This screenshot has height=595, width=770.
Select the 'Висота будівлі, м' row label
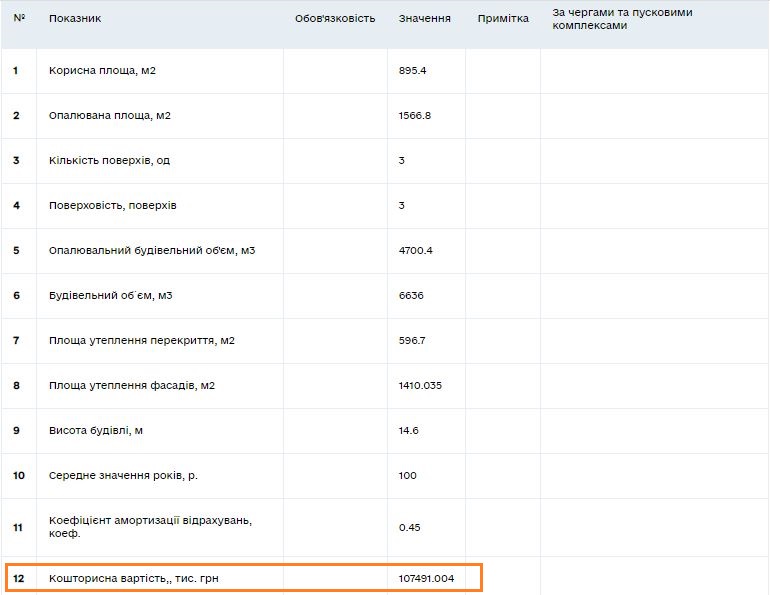coord(96,431)
